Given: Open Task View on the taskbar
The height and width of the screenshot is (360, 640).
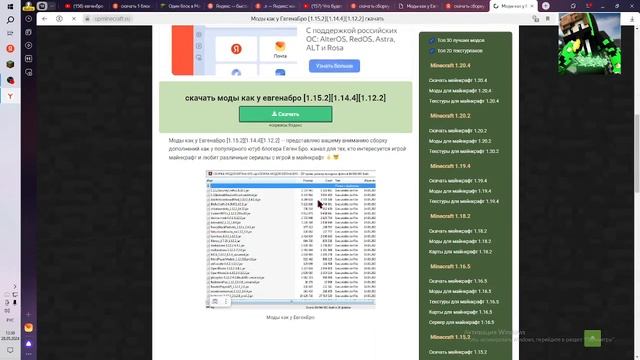Looking at the screenshot, I should (10, 33).
